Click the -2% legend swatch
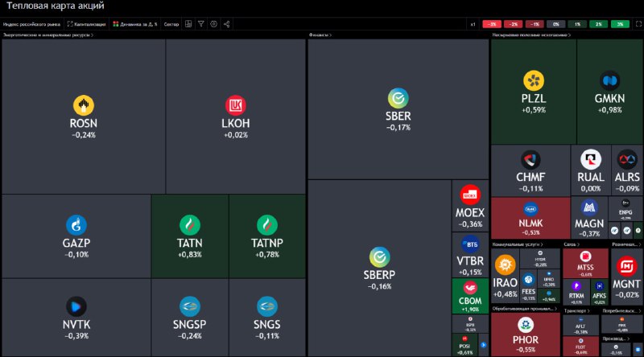 coord(513,24)
